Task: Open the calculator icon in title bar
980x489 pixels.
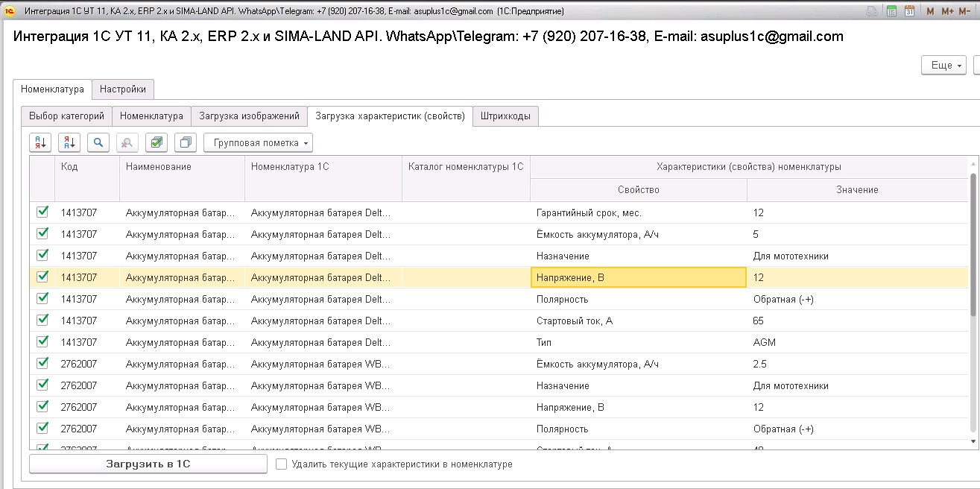Action: 891,11
